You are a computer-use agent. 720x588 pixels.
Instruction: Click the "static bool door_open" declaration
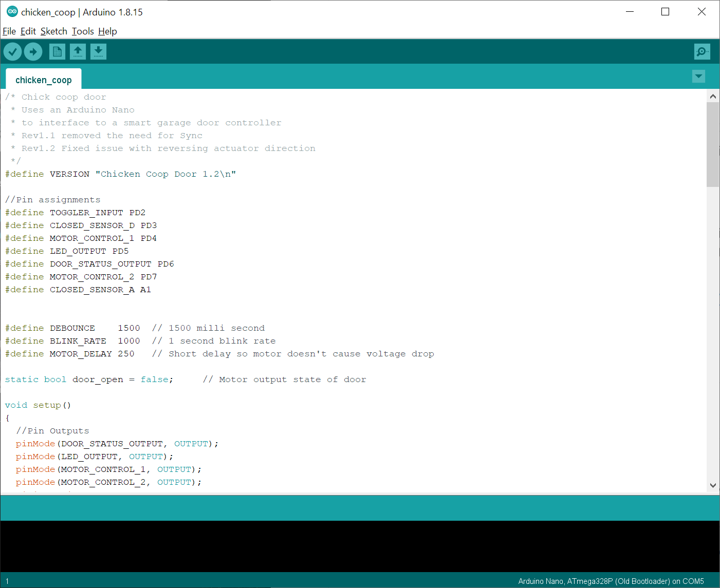click(89, 380)
